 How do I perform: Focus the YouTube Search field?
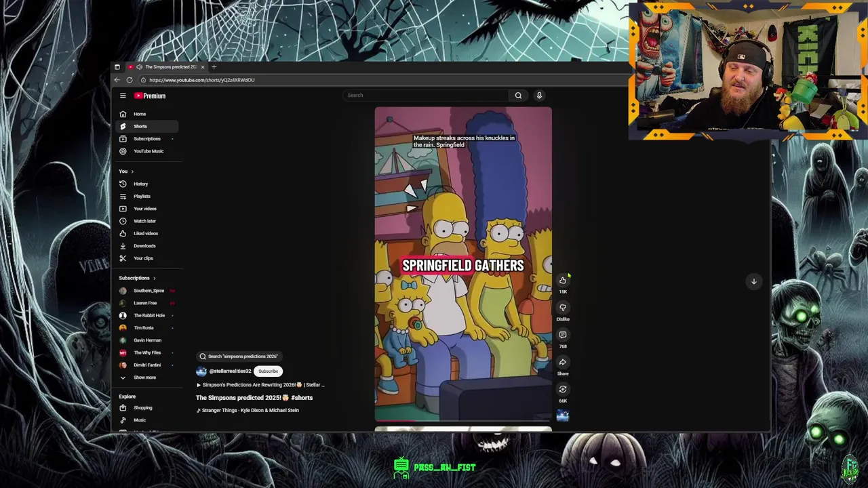(426, 96)
